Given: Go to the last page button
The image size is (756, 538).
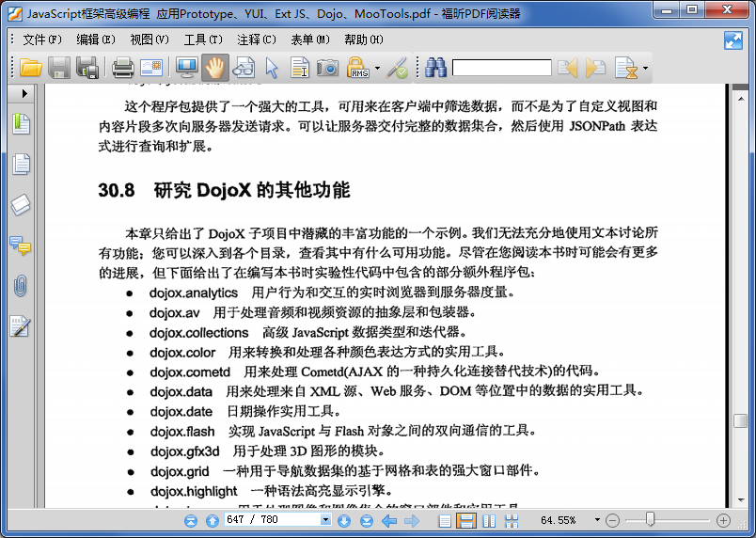Looking at the screenshot, I should point(367,521).
